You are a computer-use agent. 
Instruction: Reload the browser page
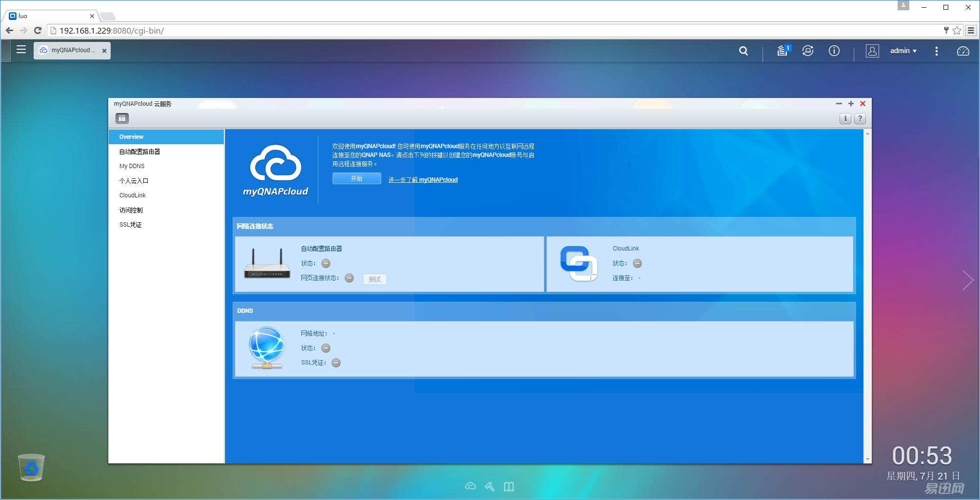click(x=38, y=31)
